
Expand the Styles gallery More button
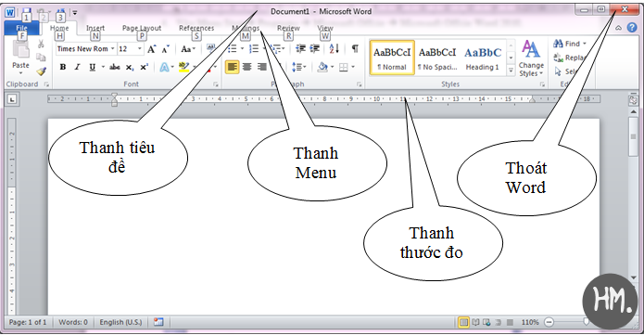(x=511, y=71)
